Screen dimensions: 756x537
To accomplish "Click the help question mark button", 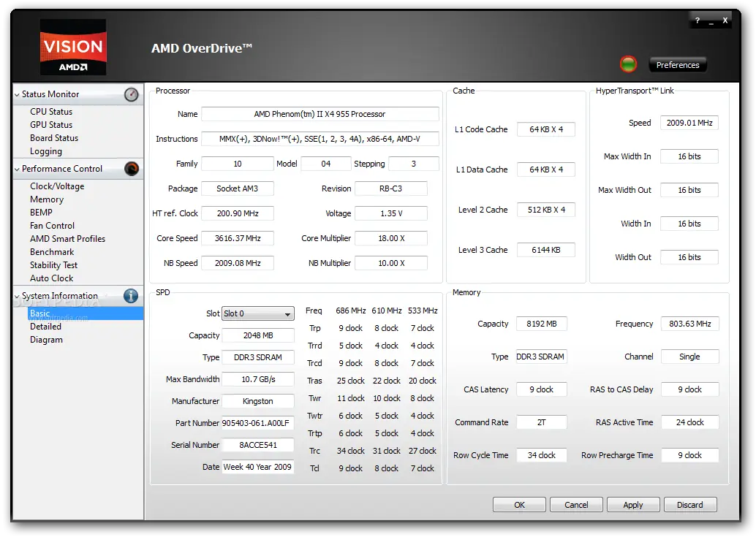I will (698, 20).
